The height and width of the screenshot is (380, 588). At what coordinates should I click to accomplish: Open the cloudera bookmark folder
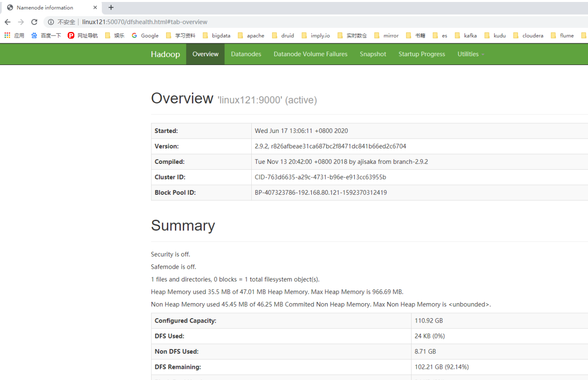(528, 35)
